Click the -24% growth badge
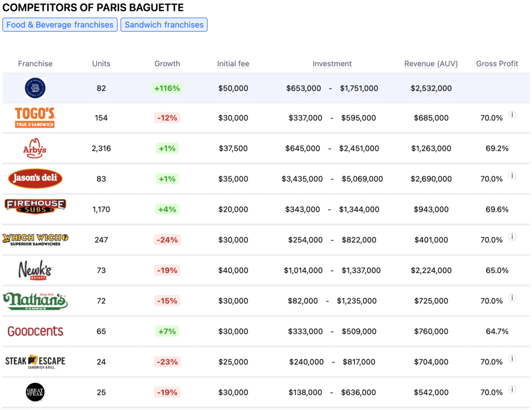 coord(167,240)
